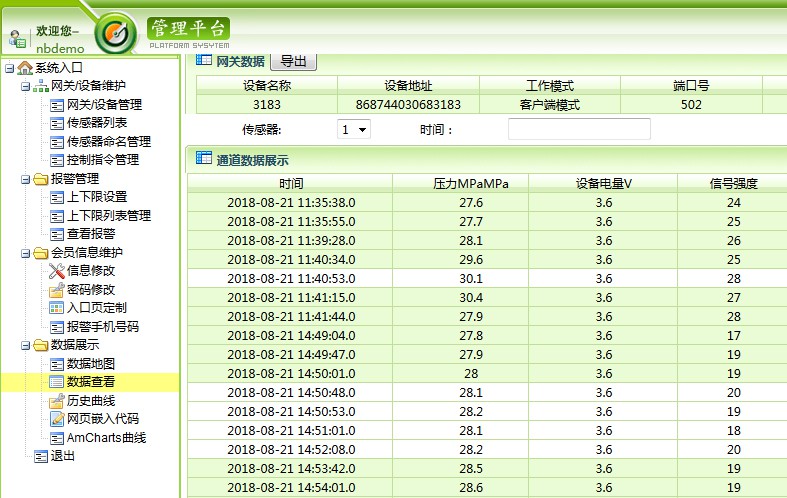
Task: Select 数据地图 from the navigation tree
Action: click(x=90, y=364)
